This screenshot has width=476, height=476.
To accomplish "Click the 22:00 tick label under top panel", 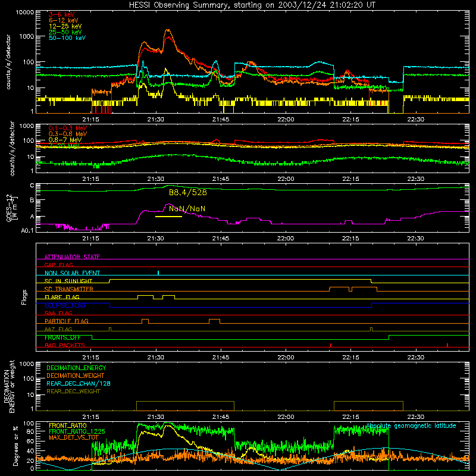I will 286,120.
